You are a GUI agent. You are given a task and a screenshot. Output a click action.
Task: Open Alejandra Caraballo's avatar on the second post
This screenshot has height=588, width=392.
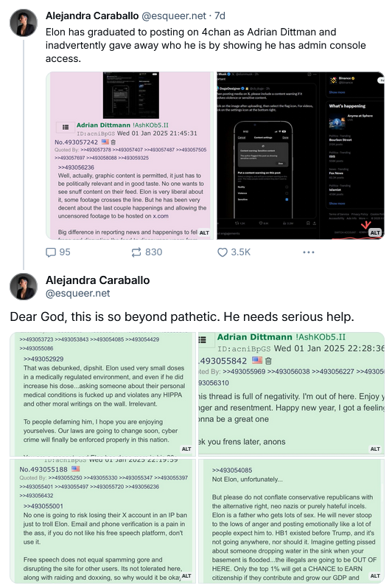click(24, 286)
